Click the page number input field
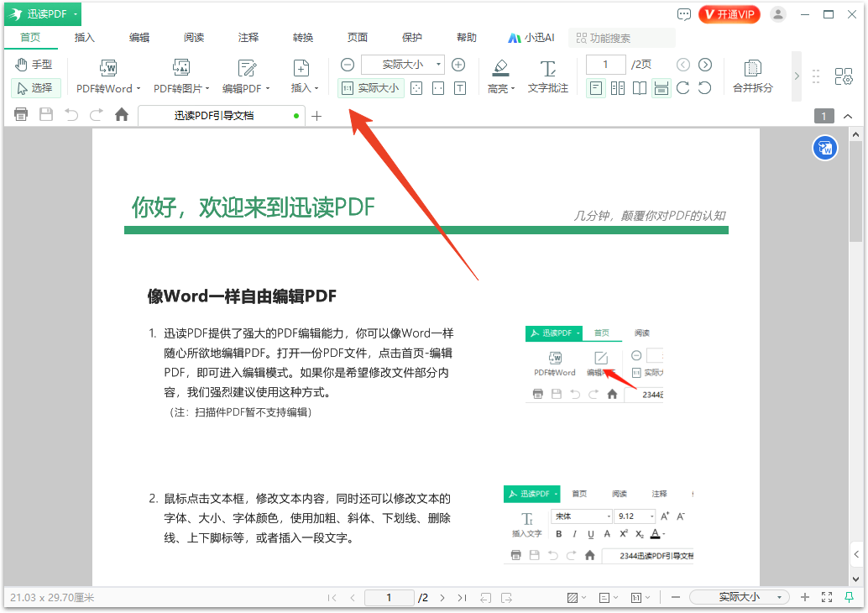The width and height of the screenshot is (868, 613). coord(605,64)
